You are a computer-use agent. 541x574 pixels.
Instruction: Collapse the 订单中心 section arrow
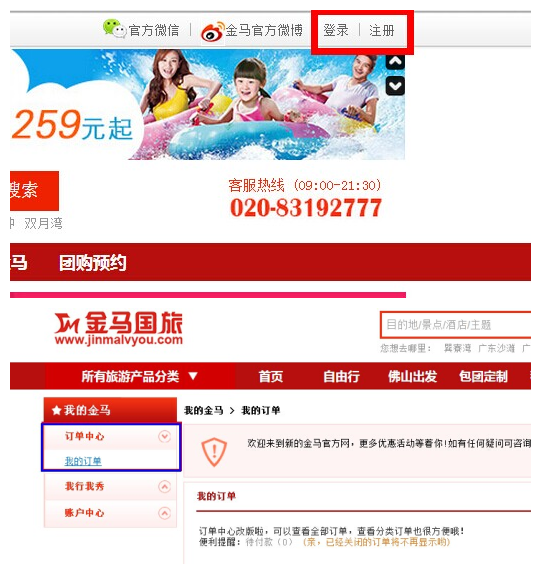164,436
